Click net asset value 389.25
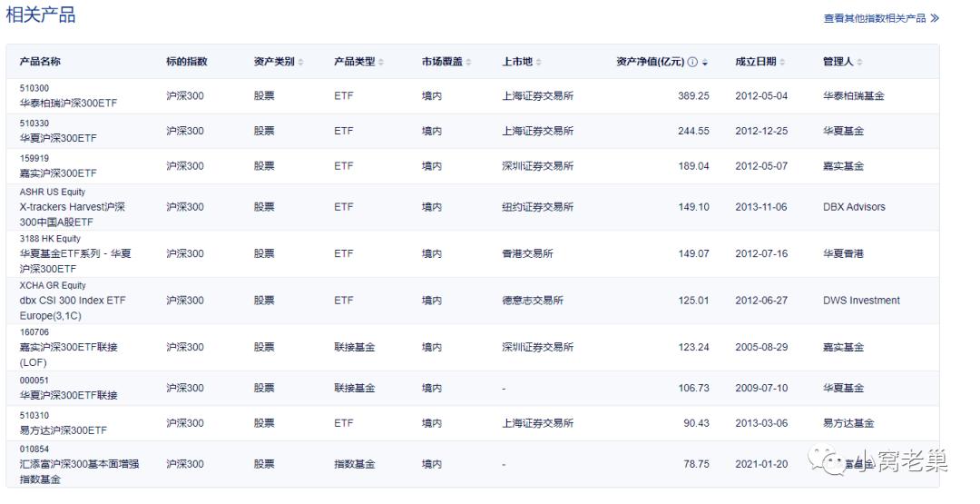This screenshot has width=980, height=504. pos(694,96)
